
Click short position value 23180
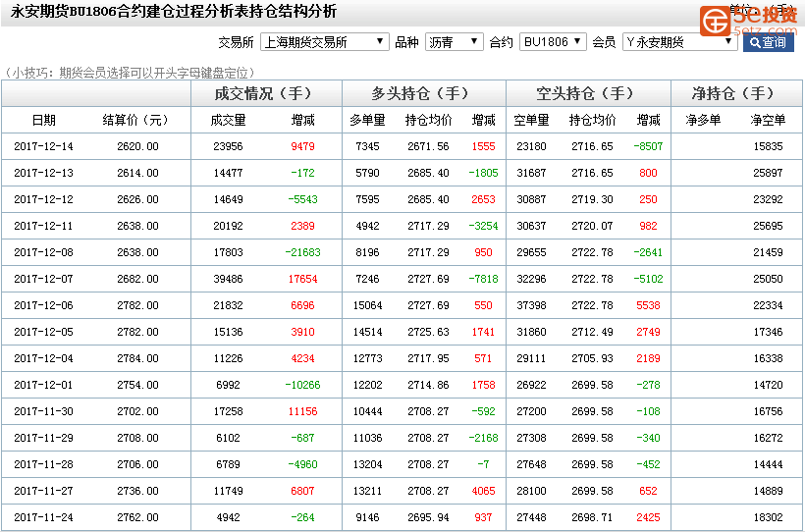point(531,146)
